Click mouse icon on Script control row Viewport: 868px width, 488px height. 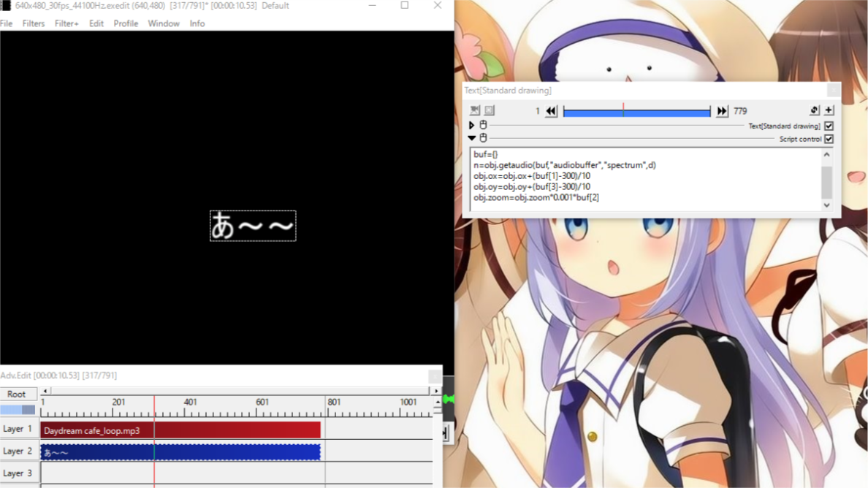(x=483, y=138)
